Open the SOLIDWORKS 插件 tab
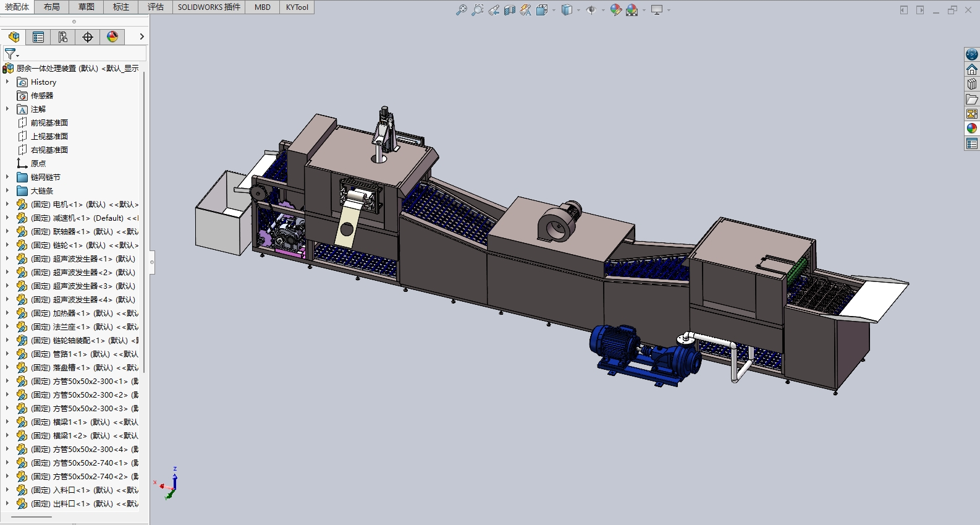980x525 pixels. coord(209,7)
